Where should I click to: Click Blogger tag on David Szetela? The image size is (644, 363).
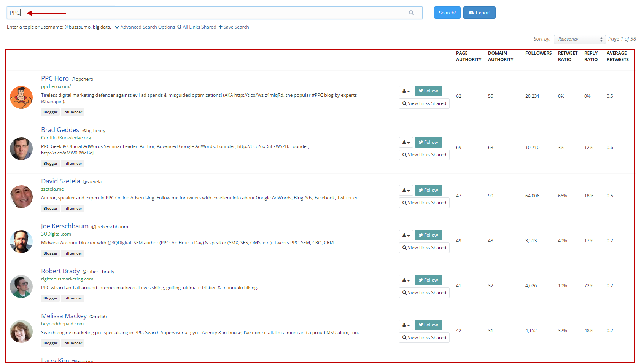click(50, 209)
